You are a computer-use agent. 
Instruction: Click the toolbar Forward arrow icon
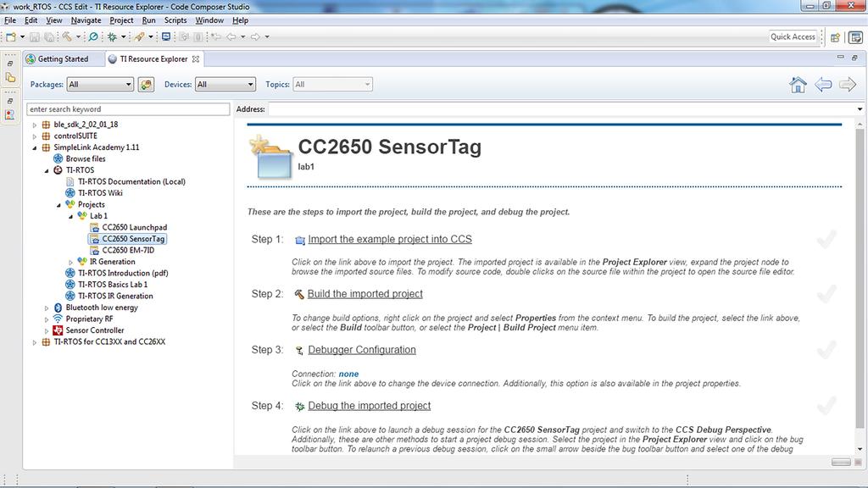pyautogui.click(x=255, y=36)
